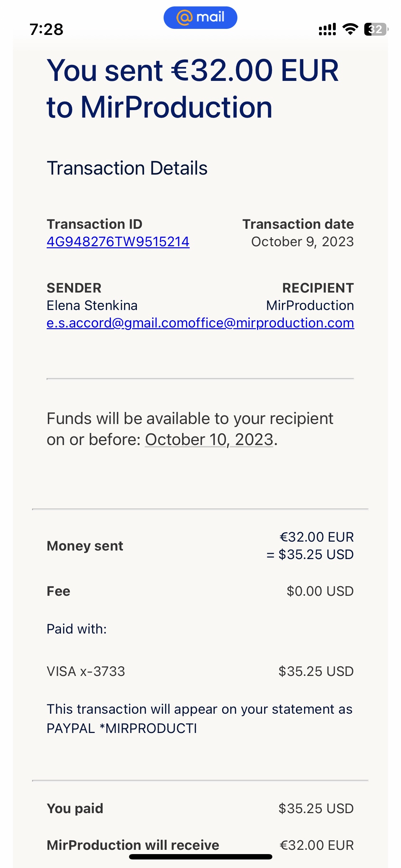The width and height of the screenshot is (401, 868).
Task: Tap the Wi-Fi status icon
Action: [350, 29]
